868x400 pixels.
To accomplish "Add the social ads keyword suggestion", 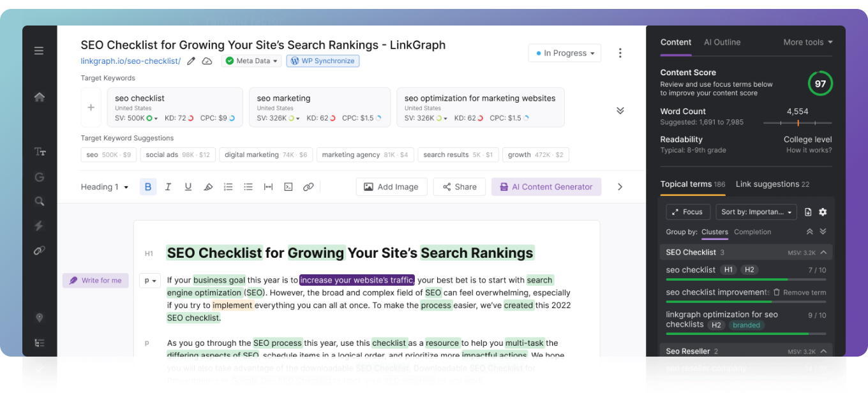I will click(x=177, y=154).
